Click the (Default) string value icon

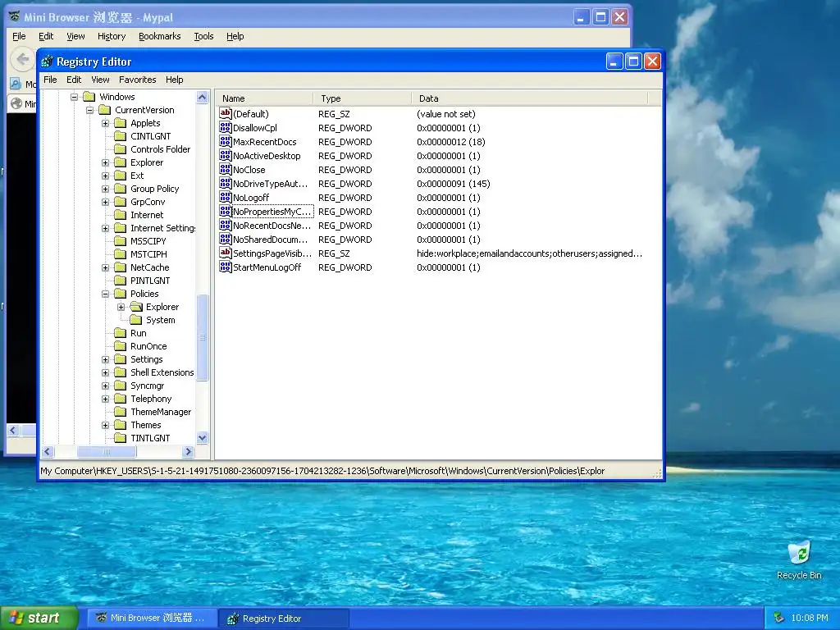pos(225,113)
